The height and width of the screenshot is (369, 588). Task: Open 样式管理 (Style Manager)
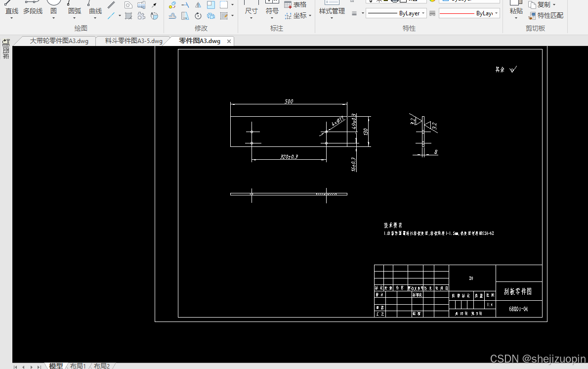(x=332, y=8)
